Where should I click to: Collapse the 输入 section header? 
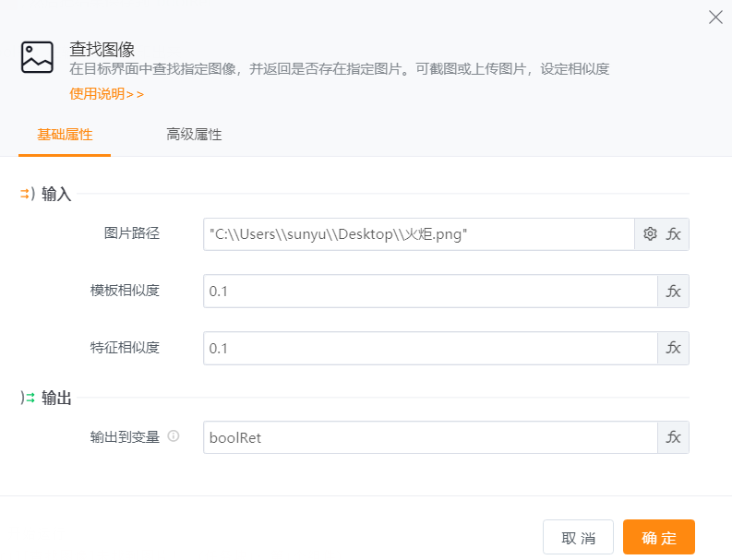tap(46, 195)
